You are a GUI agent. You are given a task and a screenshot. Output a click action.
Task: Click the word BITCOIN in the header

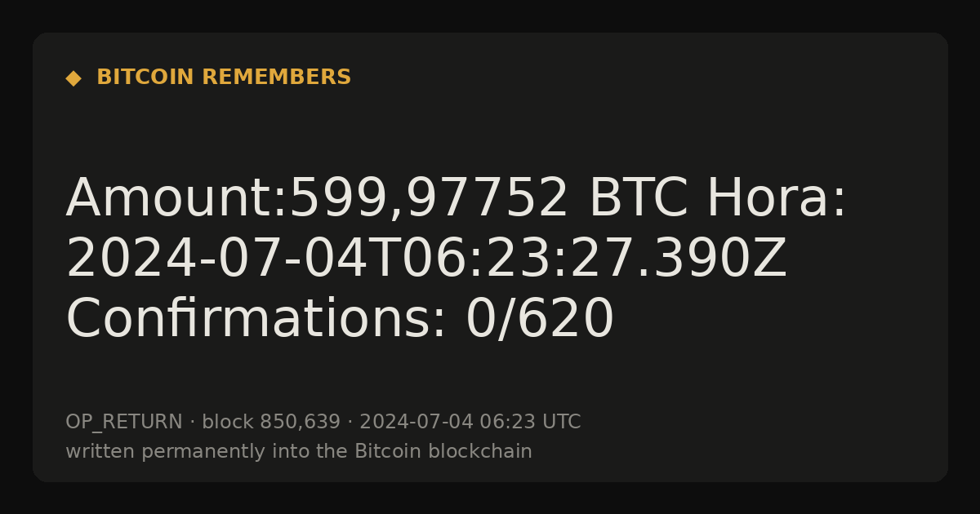(x=145, y=78)
